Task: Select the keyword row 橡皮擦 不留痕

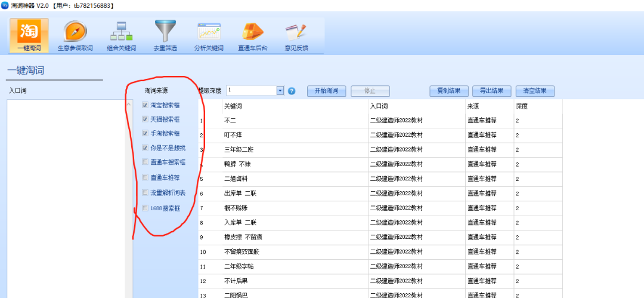Action: 380,238
